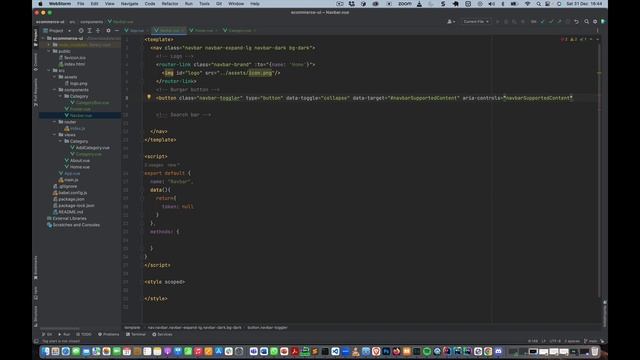The image size is (640, 360).
Task: Open the Commit tool window side tab
Action: click(36, 62)
